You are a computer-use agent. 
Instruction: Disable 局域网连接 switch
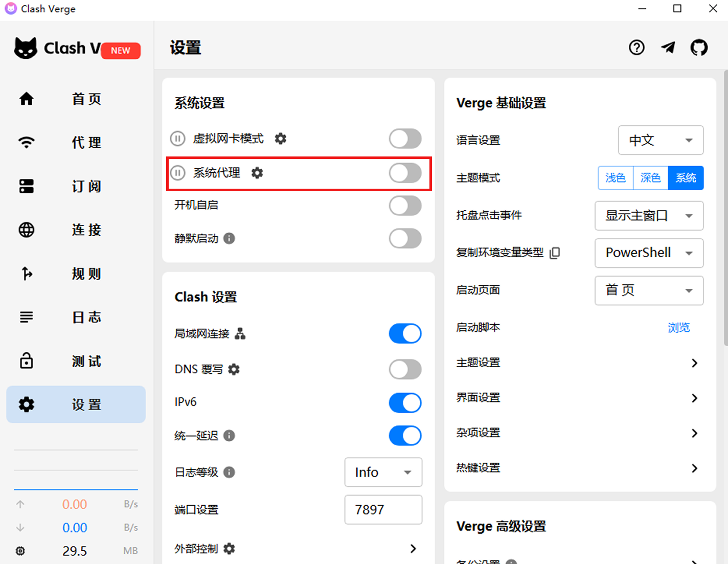(x=405, y=334)
